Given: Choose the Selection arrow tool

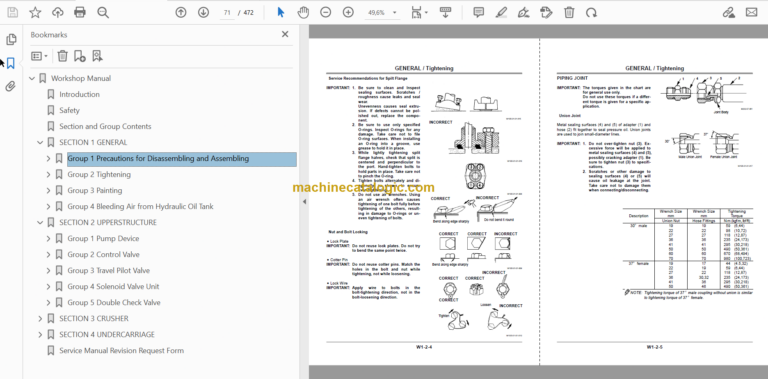Looking at the screenshot, I should [x=281, y=12].
